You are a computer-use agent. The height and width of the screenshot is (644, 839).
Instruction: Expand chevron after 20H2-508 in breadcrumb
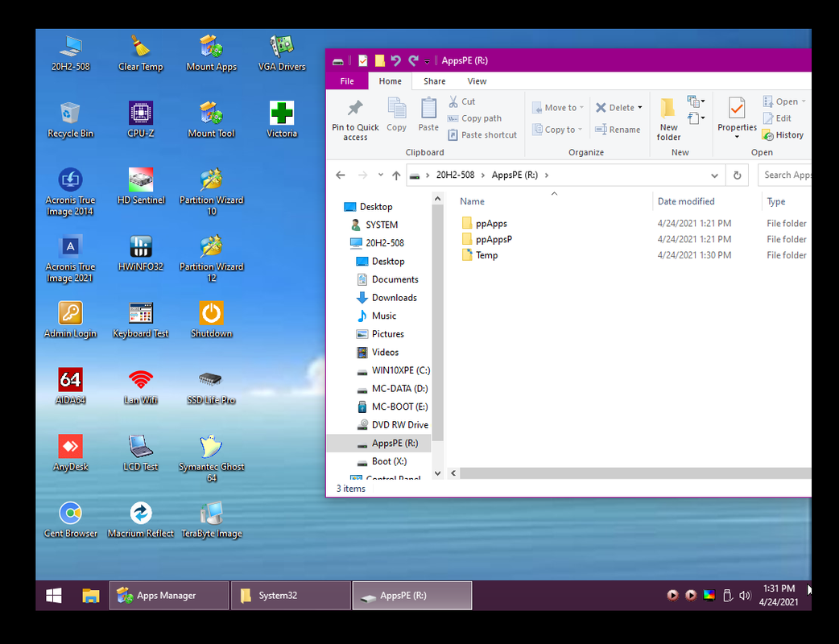tap(482, 175)
